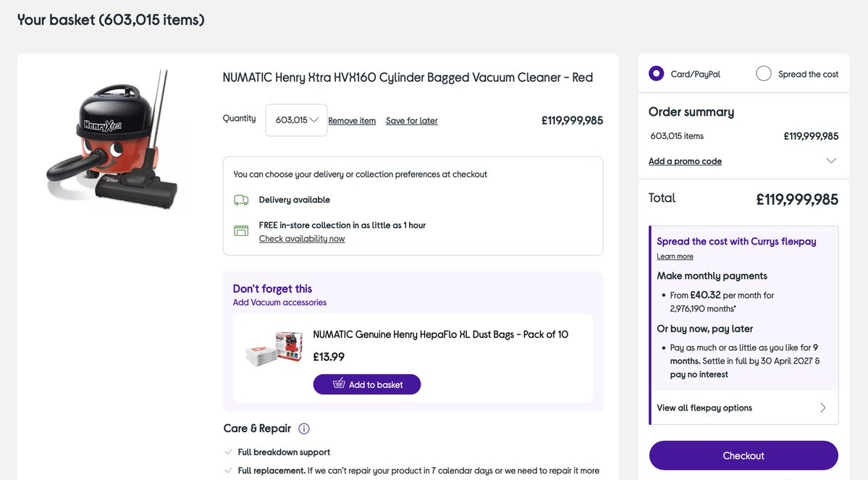Click the delivery truck icon
This screenshot has width=868, height=480.
(241, 200)
